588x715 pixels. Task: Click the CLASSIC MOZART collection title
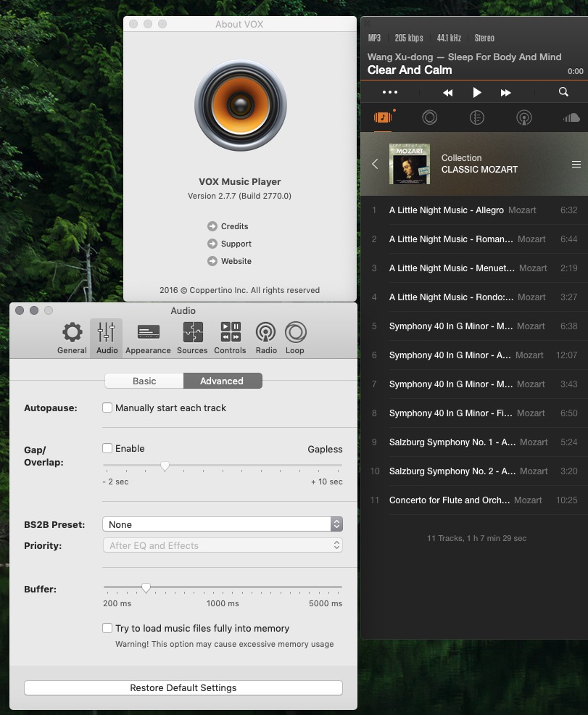(479, 169)
